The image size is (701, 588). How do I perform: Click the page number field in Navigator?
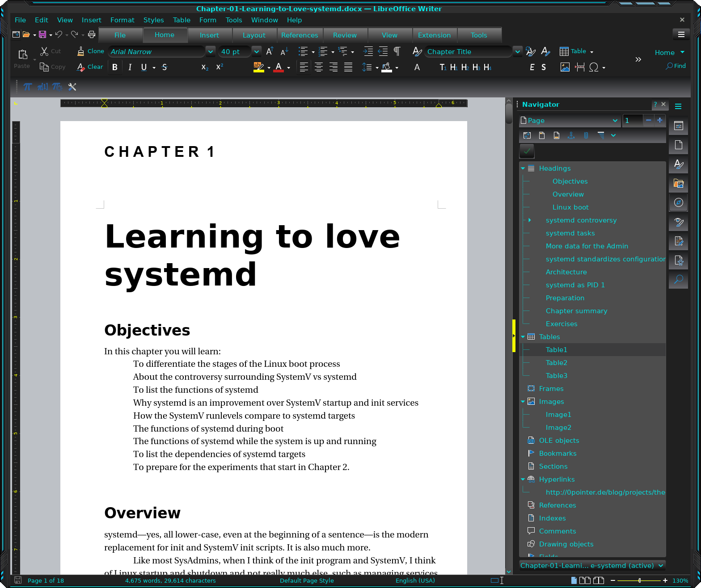tap(632, 121)
